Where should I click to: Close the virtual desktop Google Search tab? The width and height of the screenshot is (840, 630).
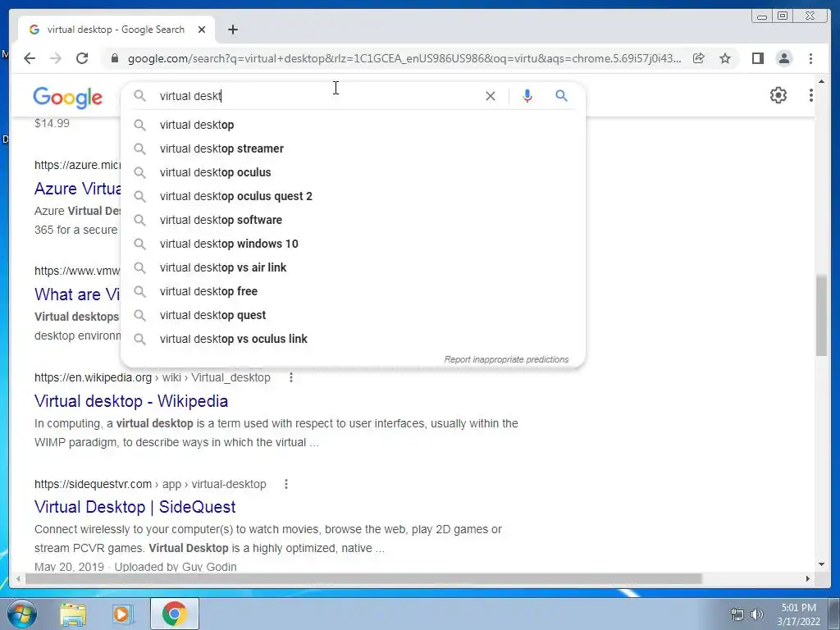(x=202, y=30)
